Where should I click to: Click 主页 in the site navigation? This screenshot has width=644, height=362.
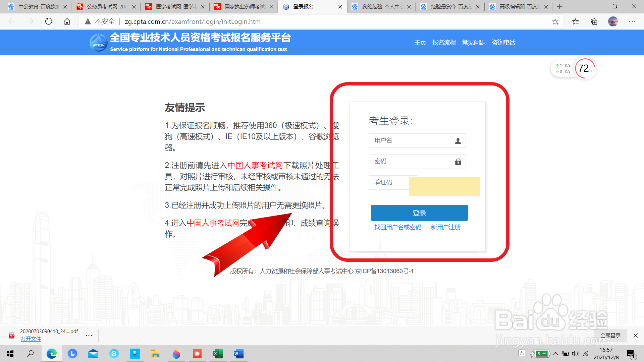420,43
